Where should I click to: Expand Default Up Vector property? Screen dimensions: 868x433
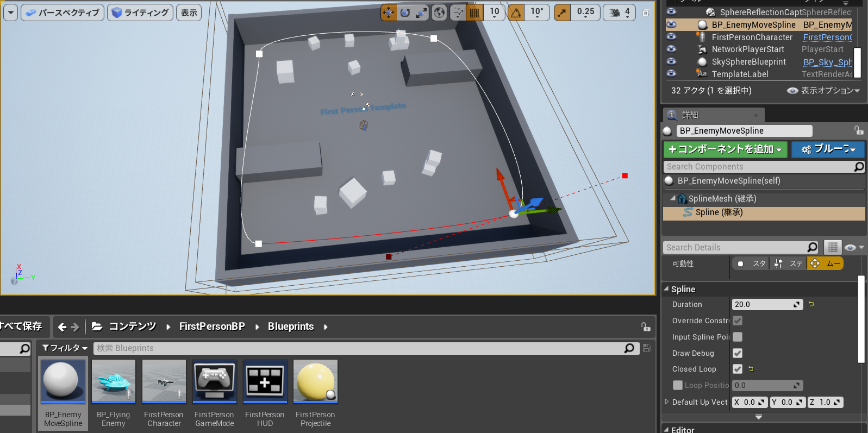(667, 402)
